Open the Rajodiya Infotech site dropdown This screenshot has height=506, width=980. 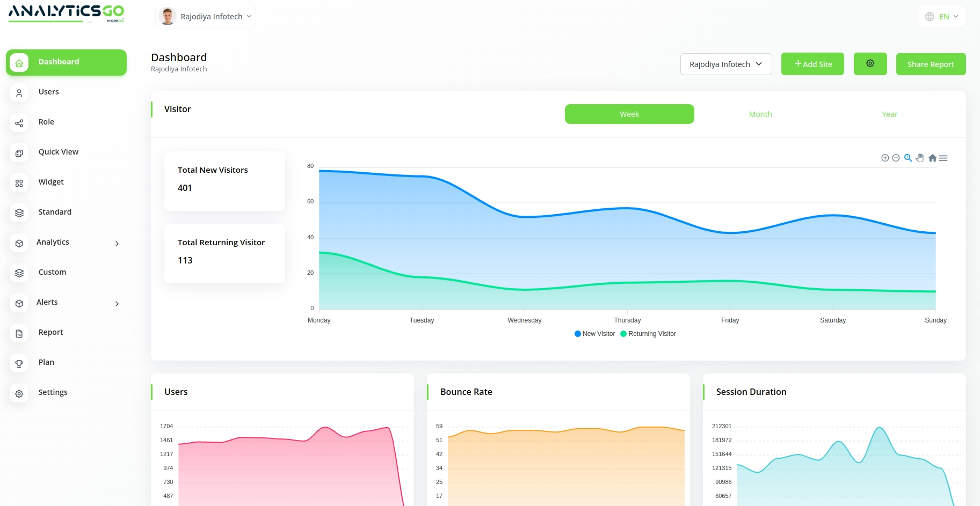pos(725,64)
